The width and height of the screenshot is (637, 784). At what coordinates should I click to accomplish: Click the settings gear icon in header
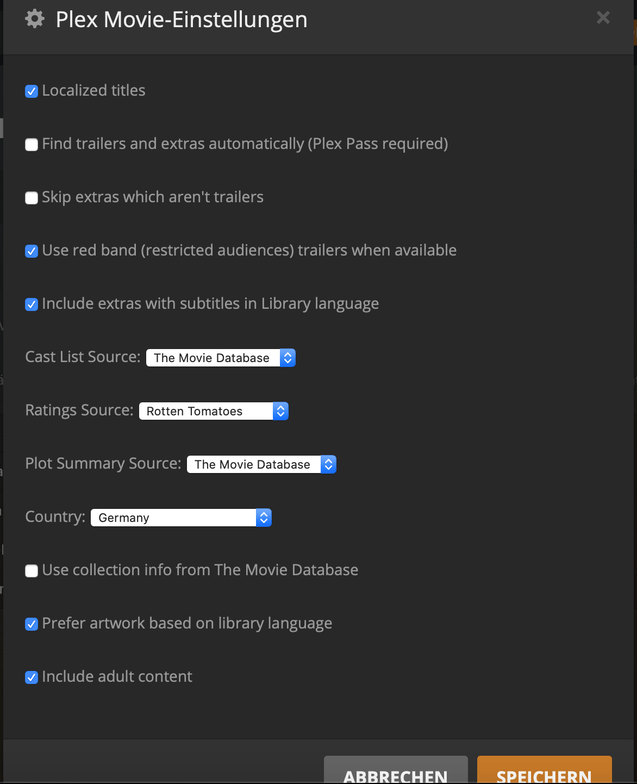[x=34, y=19]
